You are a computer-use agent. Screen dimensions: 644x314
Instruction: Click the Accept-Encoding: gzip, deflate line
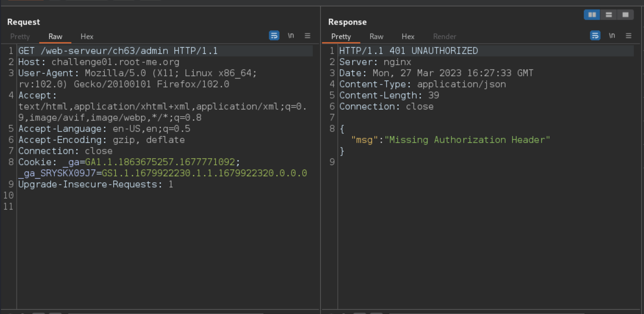tap(101, 140)
